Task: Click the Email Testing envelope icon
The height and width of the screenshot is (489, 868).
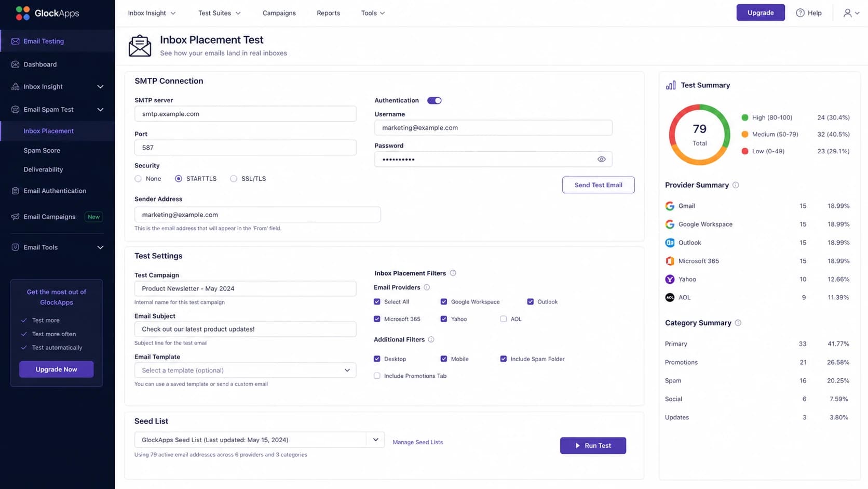Action: pyautogui.click(x=15, y=41)
